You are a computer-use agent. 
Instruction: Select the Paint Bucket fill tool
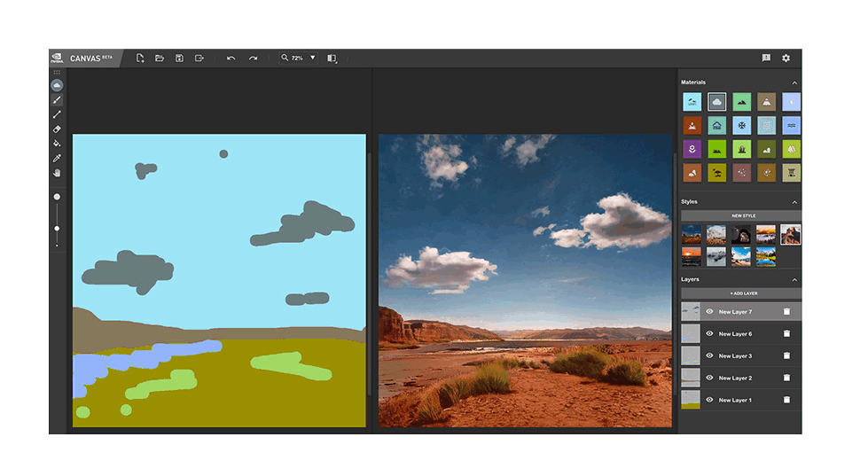[57, 144]
